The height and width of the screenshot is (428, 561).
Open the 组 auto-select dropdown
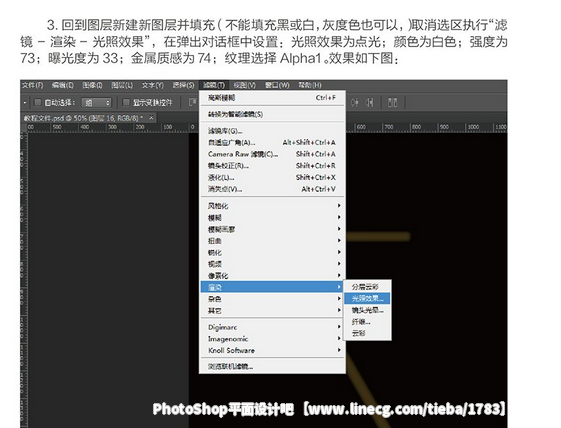click(97, 103)
